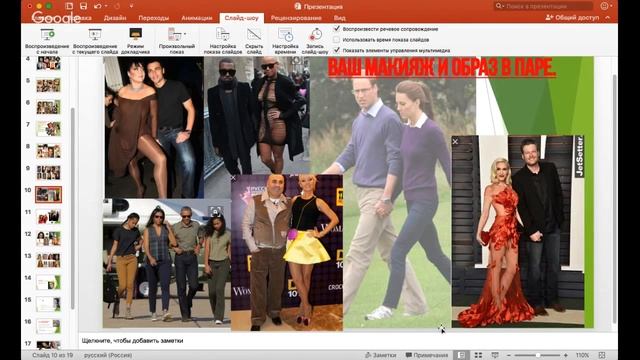Adjust the zoom slider handle

coord(538,355)
